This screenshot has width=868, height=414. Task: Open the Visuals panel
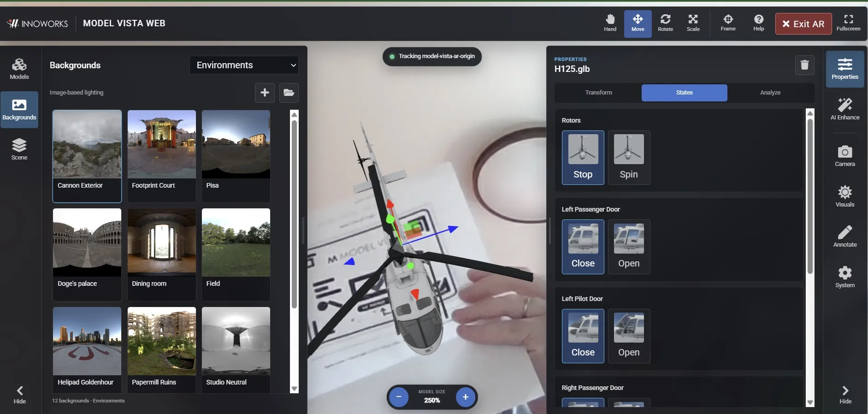click(844, 196)
